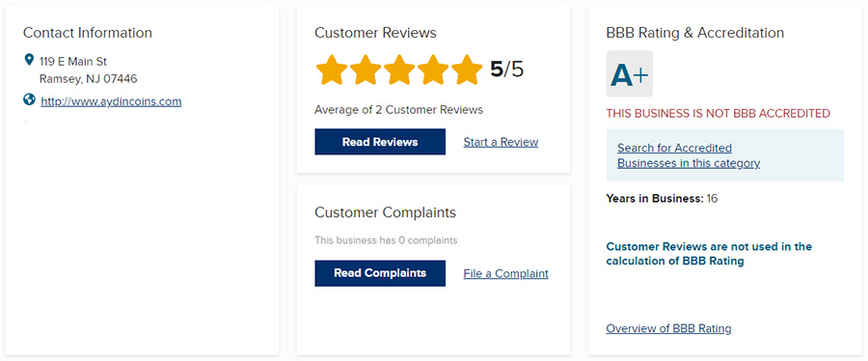The width and height of the screenshot is (868, 361).
Task: Click the Not BBB Accredited notice
Action: 718,114
